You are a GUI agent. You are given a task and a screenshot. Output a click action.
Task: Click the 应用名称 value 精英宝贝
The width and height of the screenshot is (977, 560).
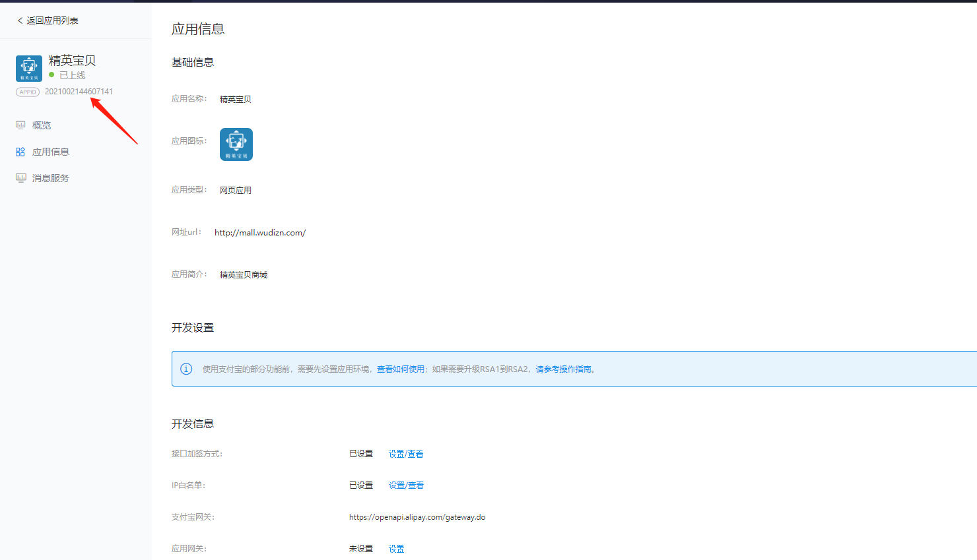[x=236, y=100]
